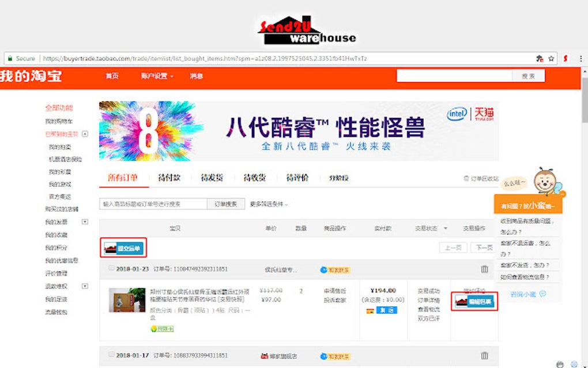
Task: Click the trash icon on the 2018-01-23 order
Action: 485,268
